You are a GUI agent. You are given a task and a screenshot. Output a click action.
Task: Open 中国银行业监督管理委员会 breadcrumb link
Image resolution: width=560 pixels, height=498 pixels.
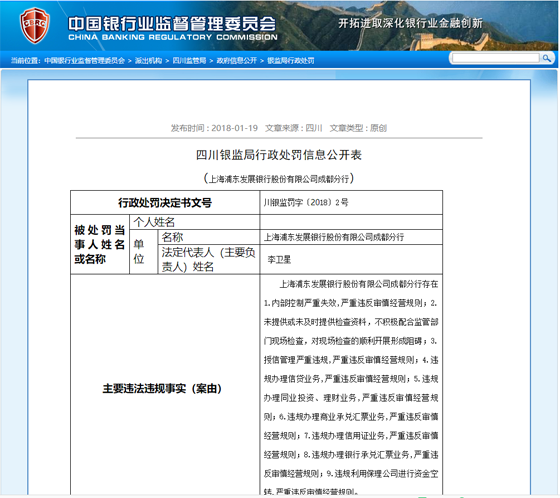84,61
